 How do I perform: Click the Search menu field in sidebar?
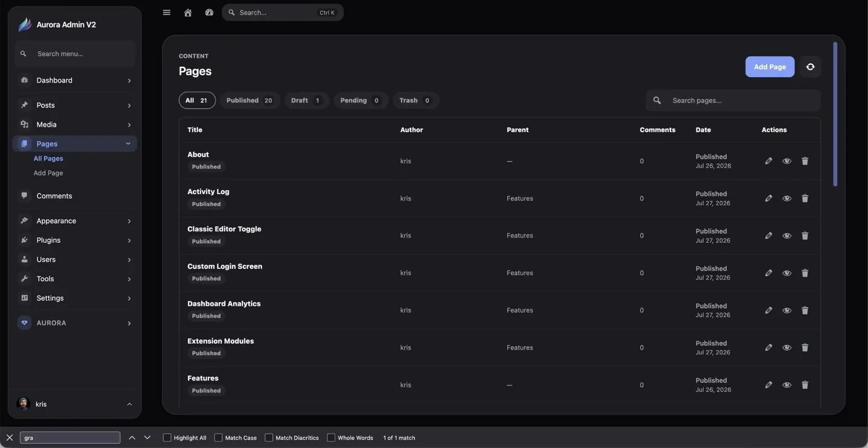click(x=75, y=54)
